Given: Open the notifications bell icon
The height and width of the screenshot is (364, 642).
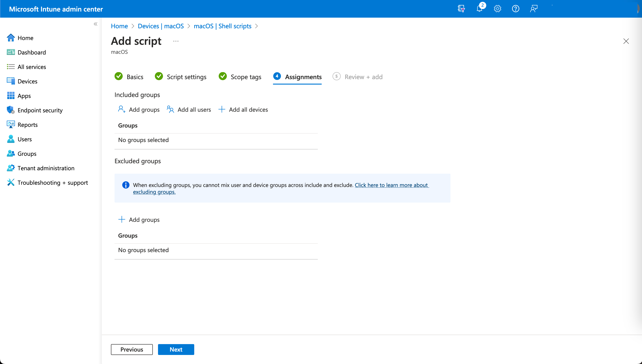Looking at the screenshot, I should 479,9.
